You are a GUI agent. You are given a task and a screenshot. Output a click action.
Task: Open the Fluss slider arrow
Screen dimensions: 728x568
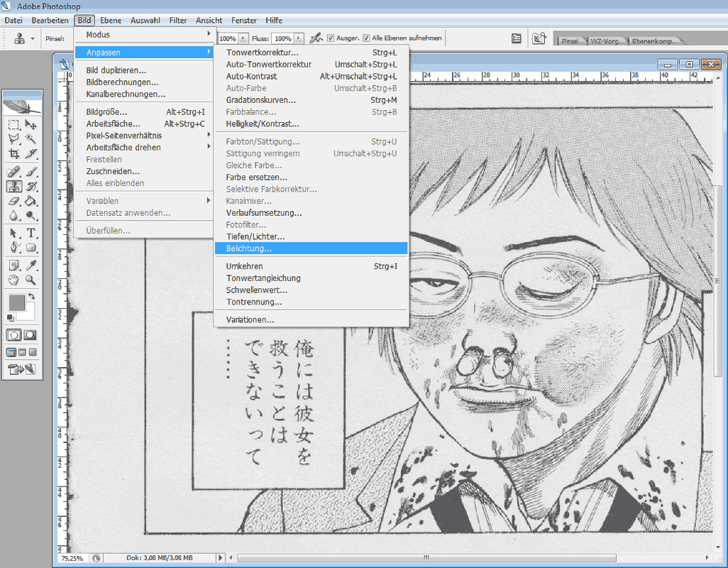[299, 38]
